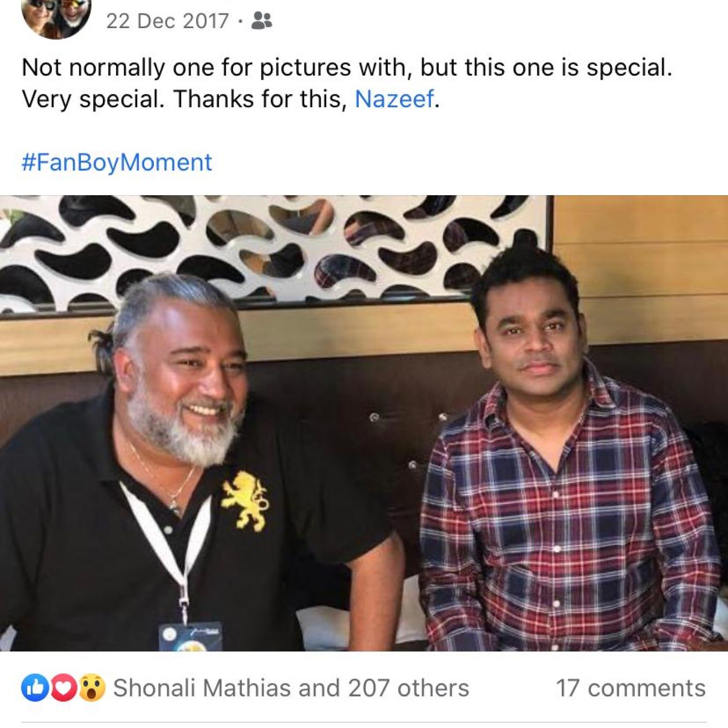The width and height of the screenshot is (728, 728).
Task: Open the poster's profile picture
Action: 56,17
